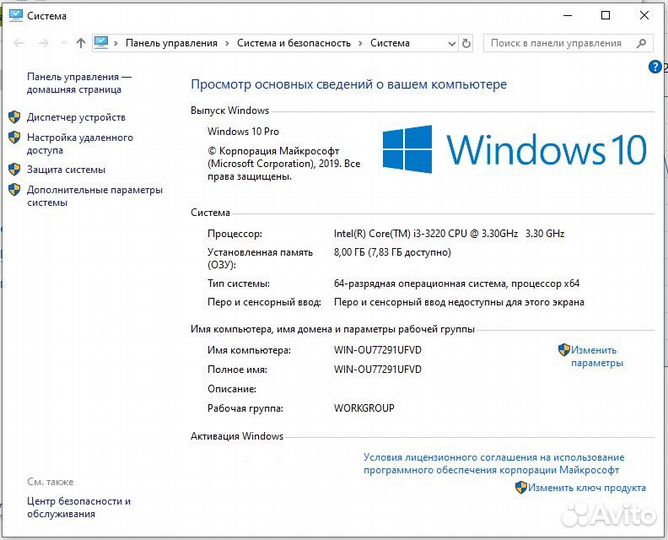The height and width of the screenshot is (540, 668).
Task: Open the recent locations dropdown arrow
Action: pyautogui.click(x=63, y=43)
